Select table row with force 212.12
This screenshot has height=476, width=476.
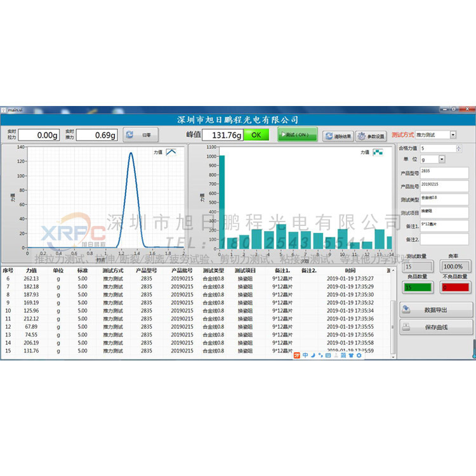(x=196, y=319)
